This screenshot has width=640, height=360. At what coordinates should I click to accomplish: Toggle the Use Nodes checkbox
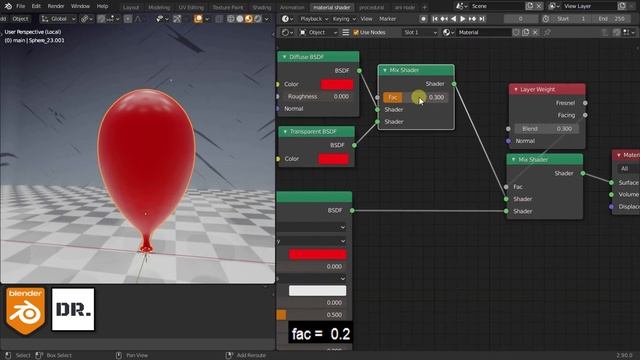[356, 32]
